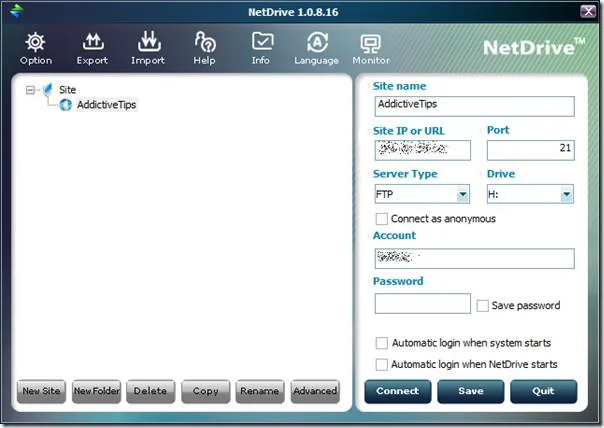Tick the Save password checkbox
The image size is (604, 428).
[x=482, y=306]
